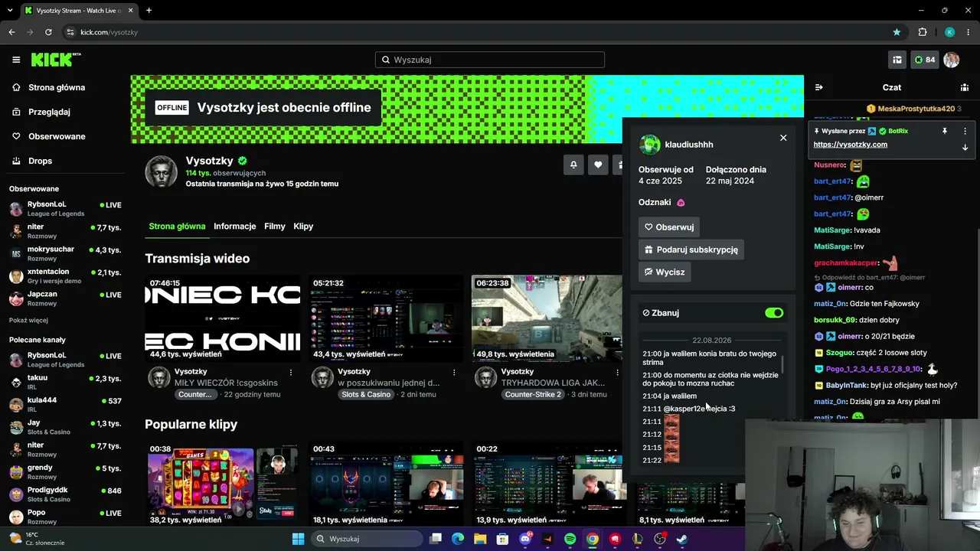Open the dashboard layout icon in header
This screenshot has width=980, height=551.
(897, 60)
